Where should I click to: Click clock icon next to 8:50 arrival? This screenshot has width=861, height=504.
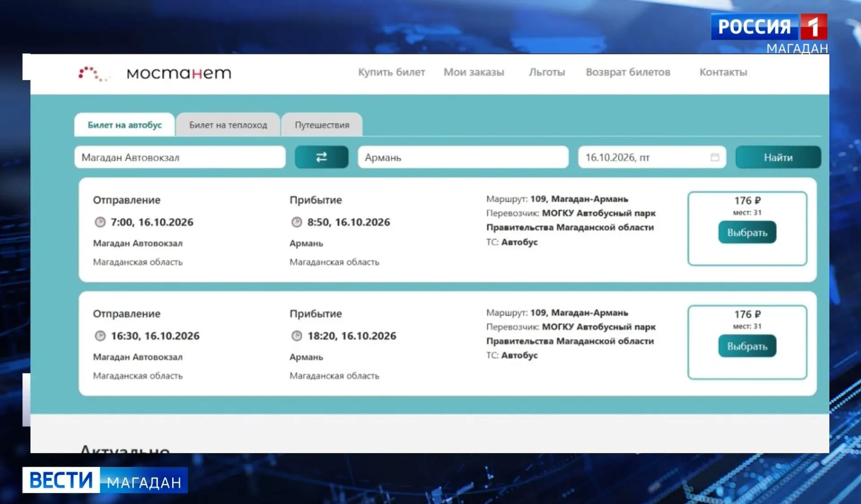pyautogui.click(x=296, y=222)
